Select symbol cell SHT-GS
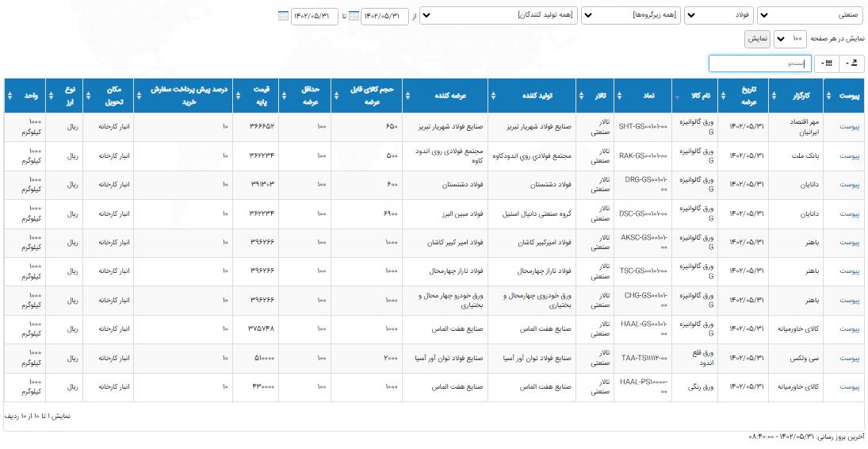Viewport: 868px width, 449px height. click(x=643, y=126)
